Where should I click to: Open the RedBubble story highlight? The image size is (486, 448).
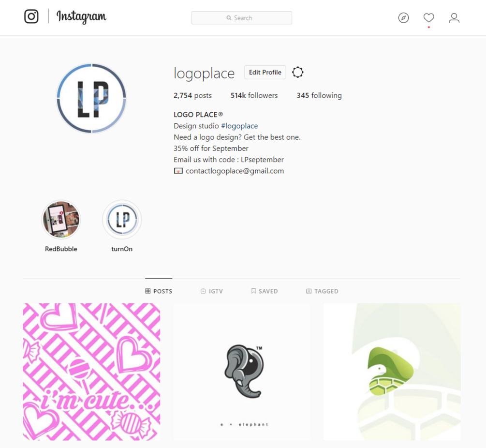[61, 220]
